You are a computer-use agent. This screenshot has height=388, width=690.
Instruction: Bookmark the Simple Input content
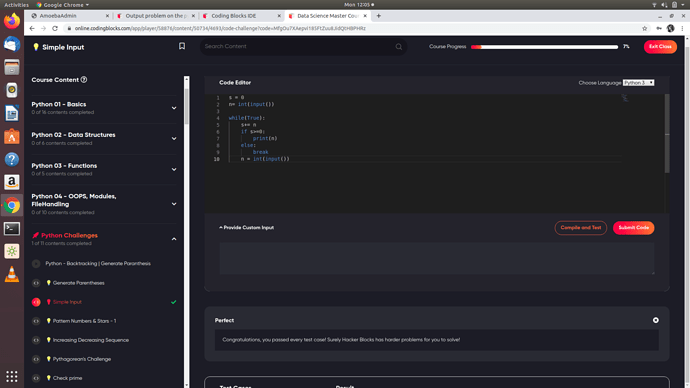(x=182, y=46)
